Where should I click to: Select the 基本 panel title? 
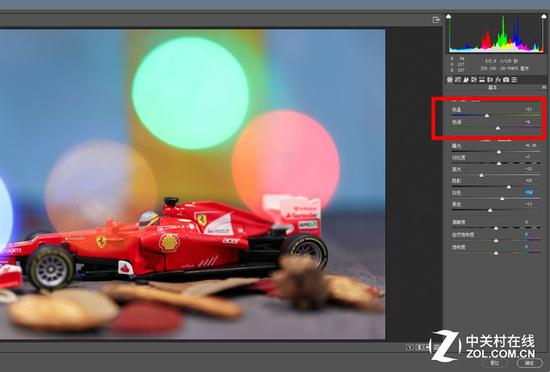pos(492,87)
